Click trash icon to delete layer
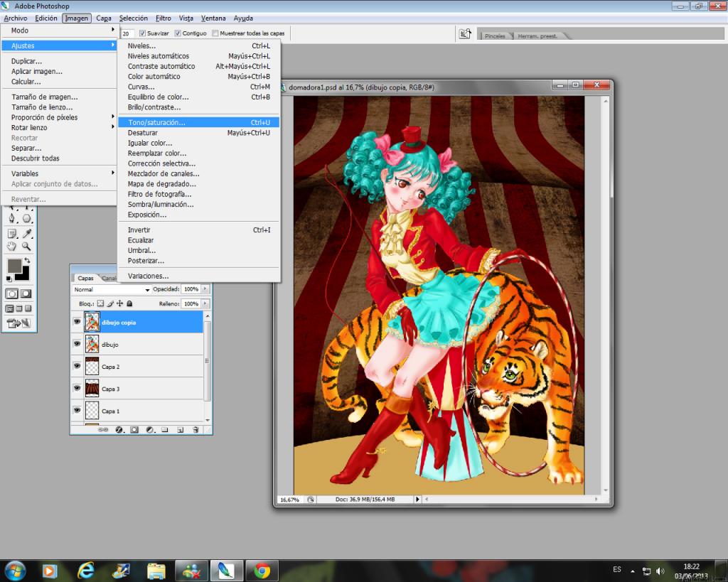Image resolution: width=728 pixels, height=582 pixels. coord(196,430)
